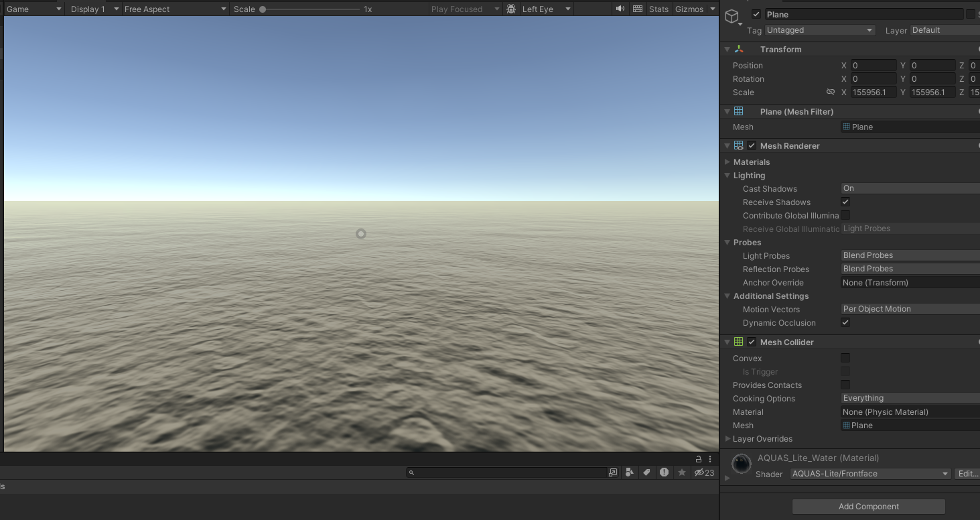The width and height of the screenshot is (980, 520).
Task: Open the search-in-window icon beside search field
Action: pos(613,472)
